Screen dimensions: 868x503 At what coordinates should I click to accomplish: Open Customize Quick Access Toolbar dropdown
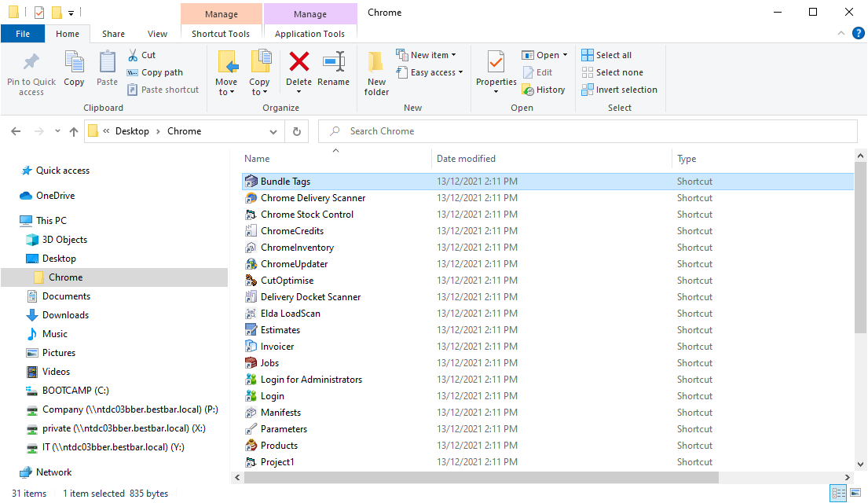click(x=71, y=13)
